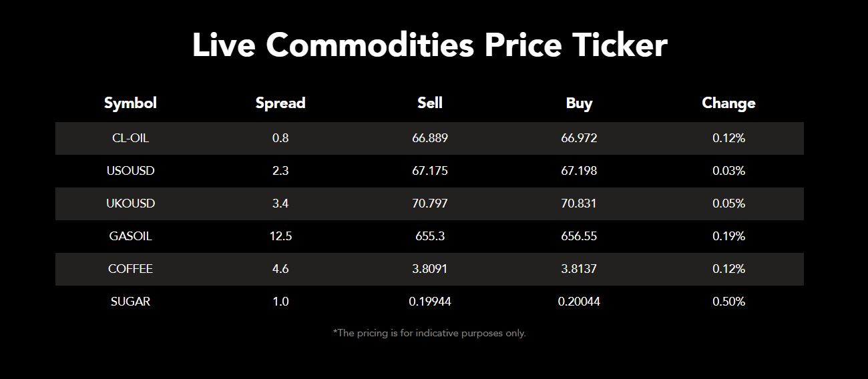868x379 pixels.
Task: Click SUGAR sell price 0.19944
Action: [x=430, y=302]
